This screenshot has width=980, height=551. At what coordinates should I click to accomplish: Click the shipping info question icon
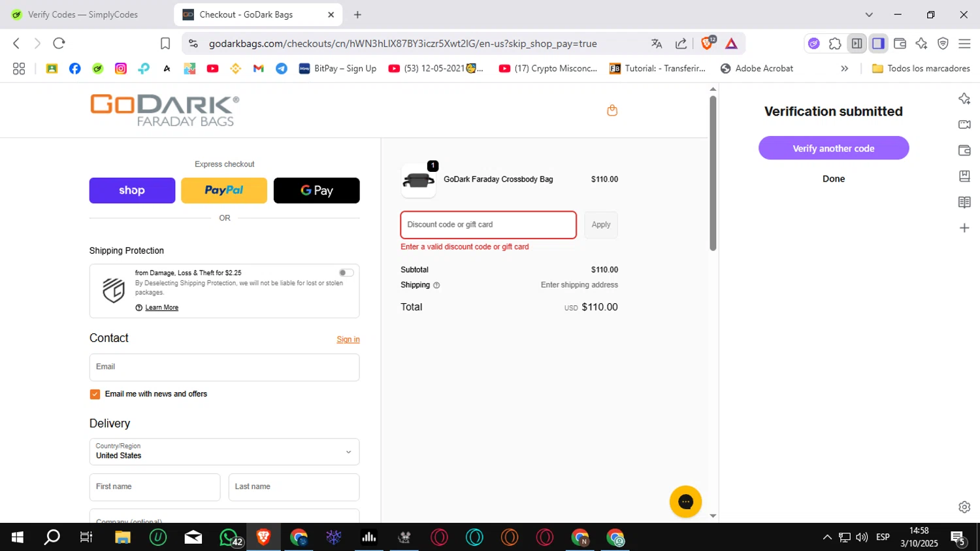[x=436, y=285]
